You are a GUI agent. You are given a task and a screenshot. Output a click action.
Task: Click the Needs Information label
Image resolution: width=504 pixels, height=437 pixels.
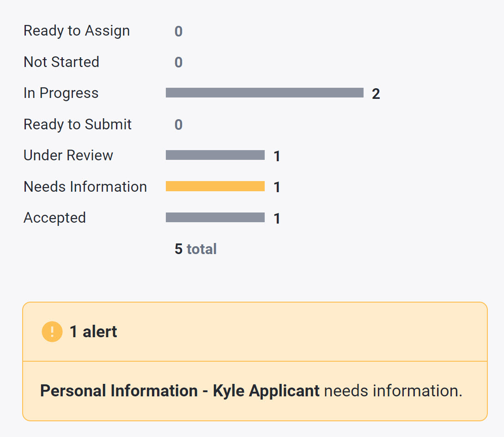click(85, 187)
